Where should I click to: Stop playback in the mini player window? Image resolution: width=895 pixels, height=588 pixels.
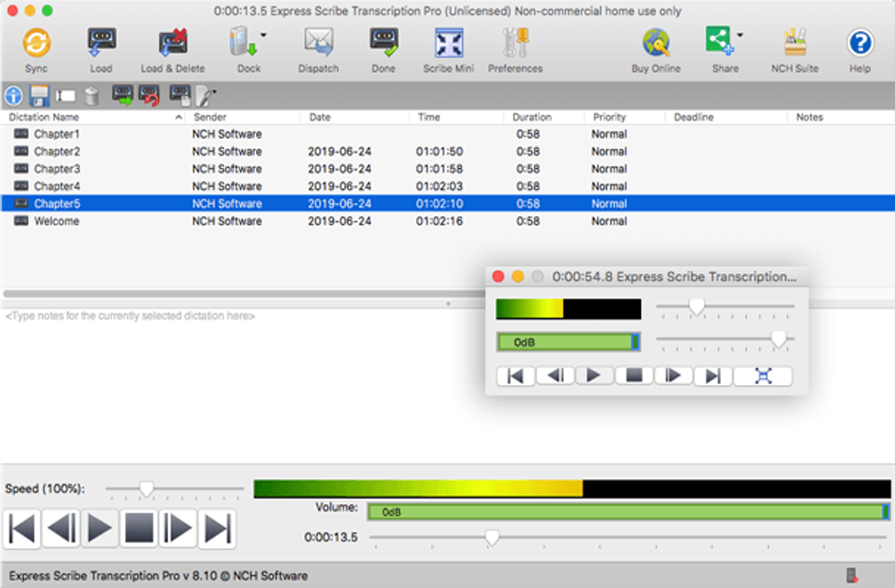634,375
